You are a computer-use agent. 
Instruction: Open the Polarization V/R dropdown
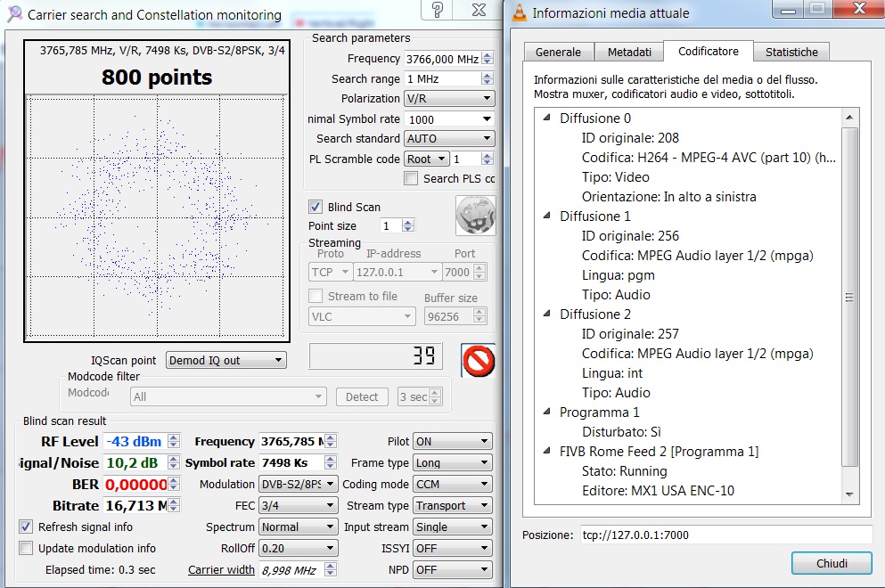point(449,99)
